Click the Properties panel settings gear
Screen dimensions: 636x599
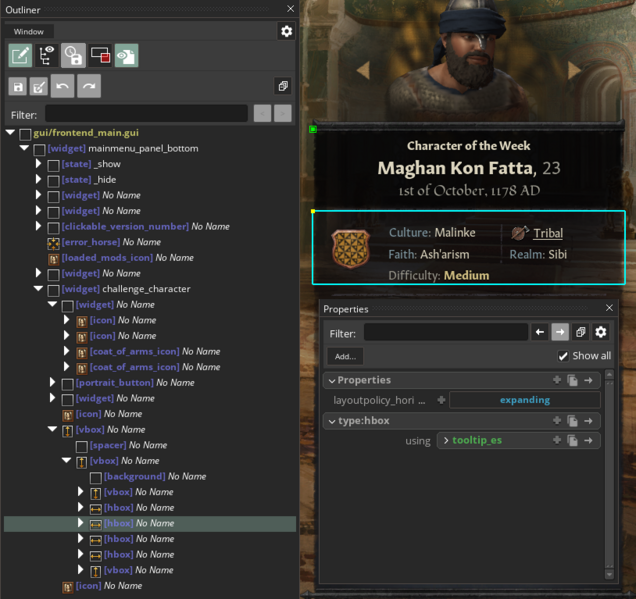[x=600, y=332]
